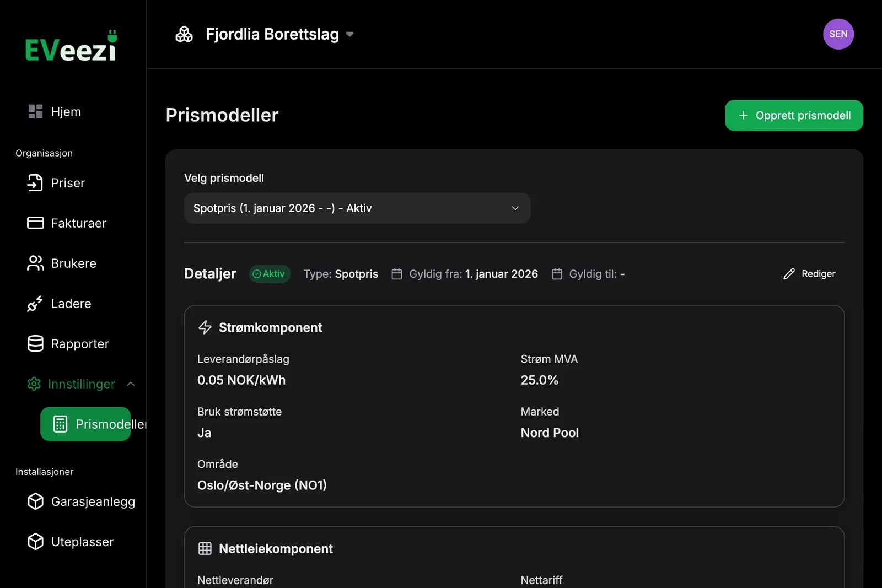
Task: Click the EVeezi logo
Action: (71, 46)
